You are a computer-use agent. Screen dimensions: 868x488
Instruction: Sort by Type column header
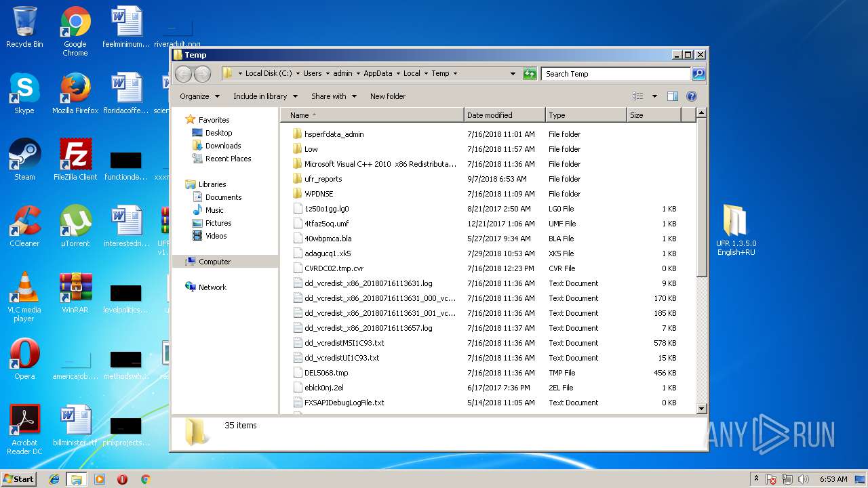tap(586, 115)
